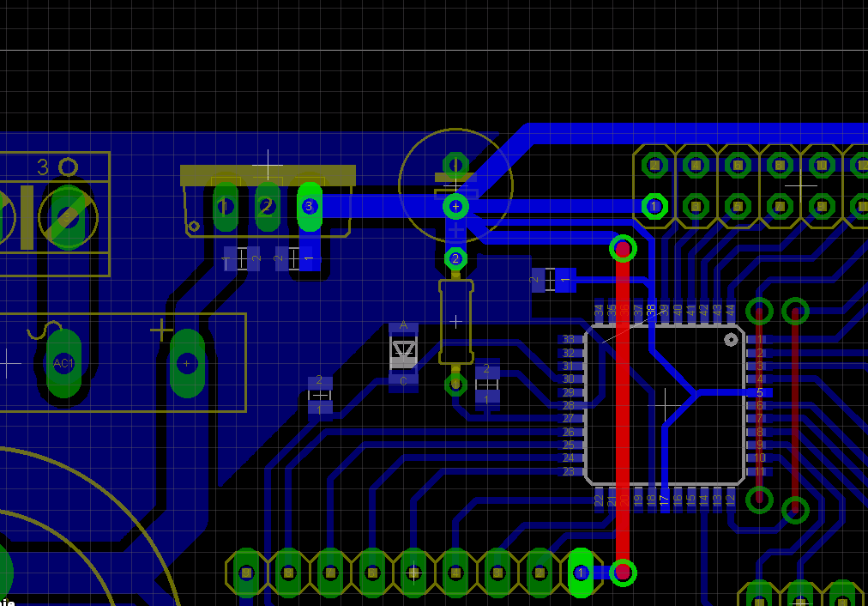Select pad 10 of the upper dual-row header

(x=822, y=165)
